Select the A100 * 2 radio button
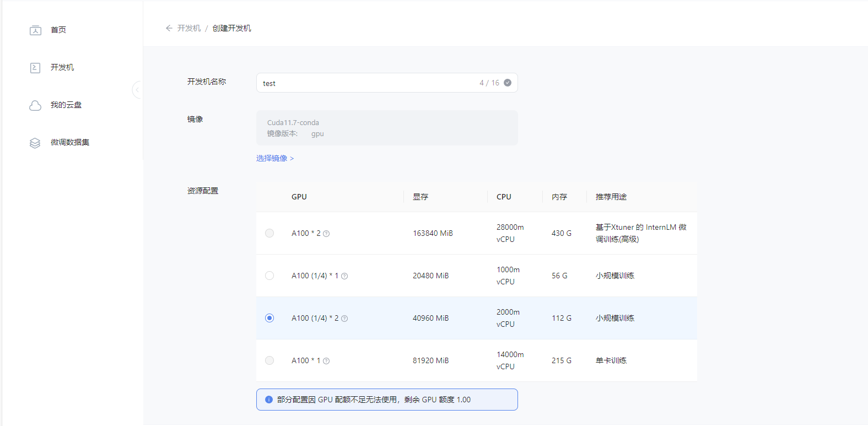Screen dimensions: 868x426 [x=269, y=233]
